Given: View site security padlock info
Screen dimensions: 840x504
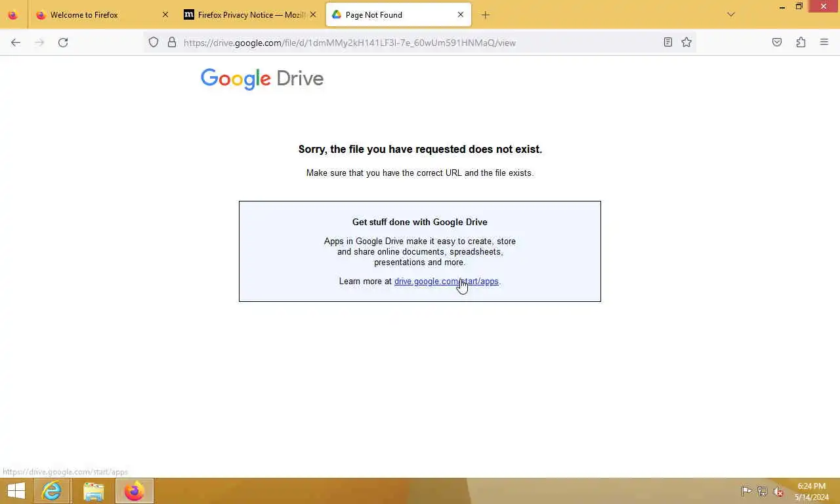Looking at the screenshot, I should [x=172, y=43].
